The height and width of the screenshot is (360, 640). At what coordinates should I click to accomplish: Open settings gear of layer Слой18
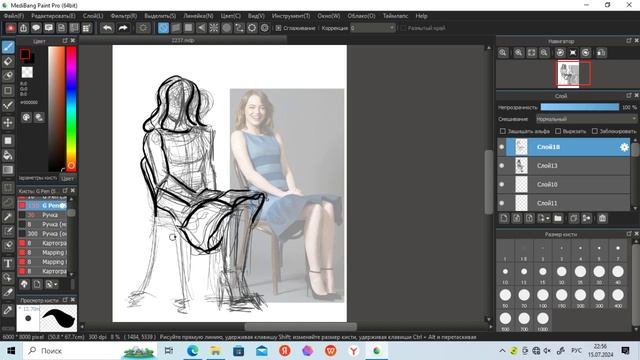point(624,147)
